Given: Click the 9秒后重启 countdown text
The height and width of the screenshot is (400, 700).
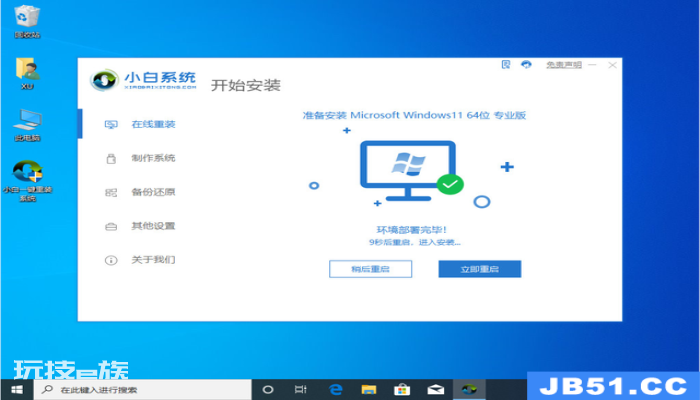Looking at the screenshot, I should (414, 242).
